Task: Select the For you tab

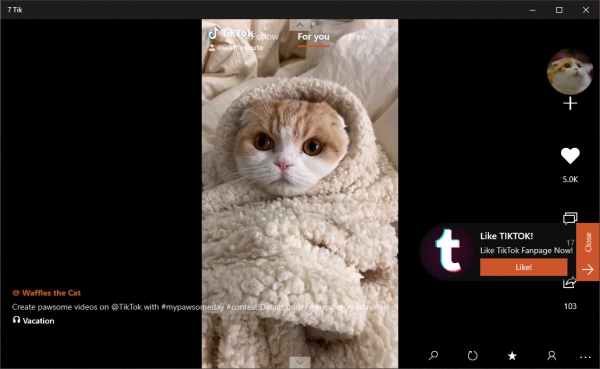Action: coord(313,37)
